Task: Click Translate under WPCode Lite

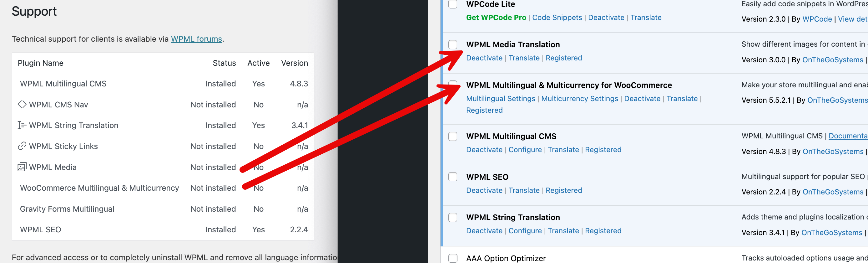Action: click(646, 18)
